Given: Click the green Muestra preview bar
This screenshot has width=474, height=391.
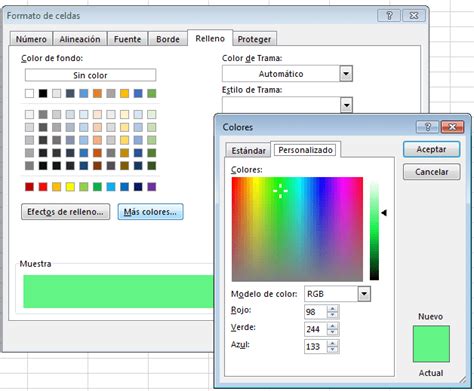Looking at the screenshot, I should [x=119, y=291].
